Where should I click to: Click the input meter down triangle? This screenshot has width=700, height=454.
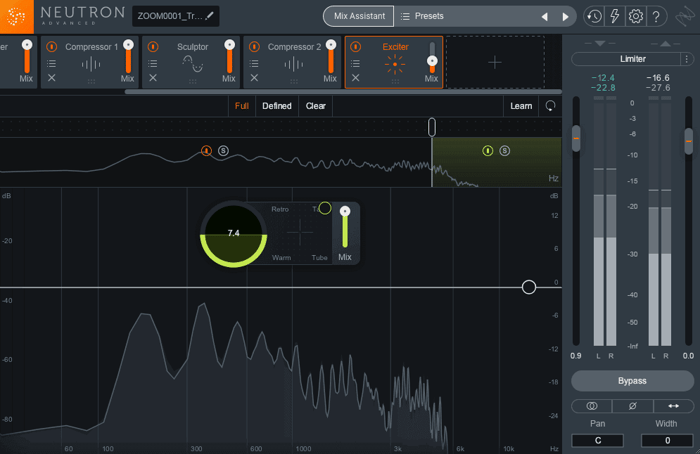point(600,43)
